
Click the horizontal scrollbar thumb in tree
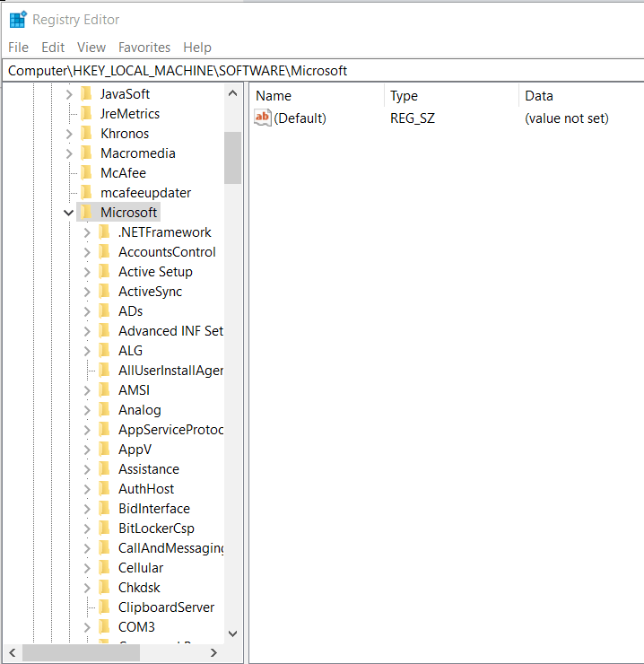tap(81, 652)
